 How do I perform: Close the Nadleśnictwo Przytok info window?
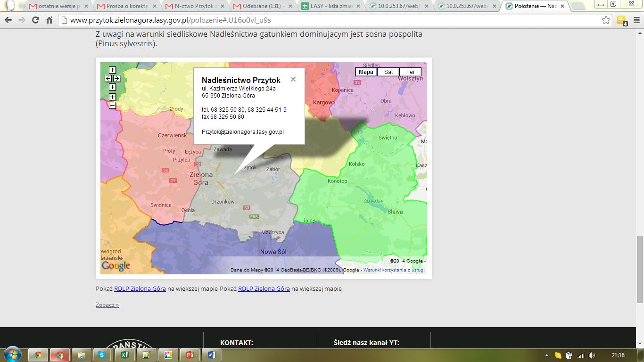click(x=293, y=79)
